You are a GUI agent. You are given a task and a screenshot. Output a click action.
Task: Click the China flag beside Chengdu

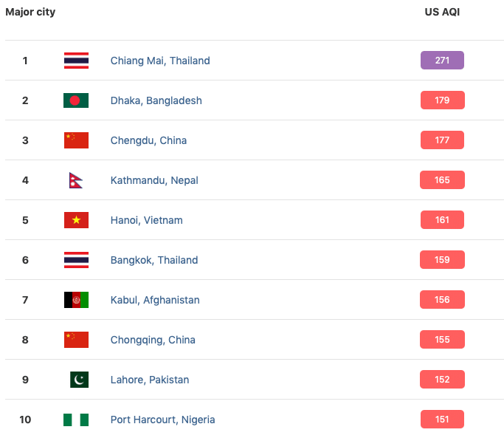coord(76,140)
